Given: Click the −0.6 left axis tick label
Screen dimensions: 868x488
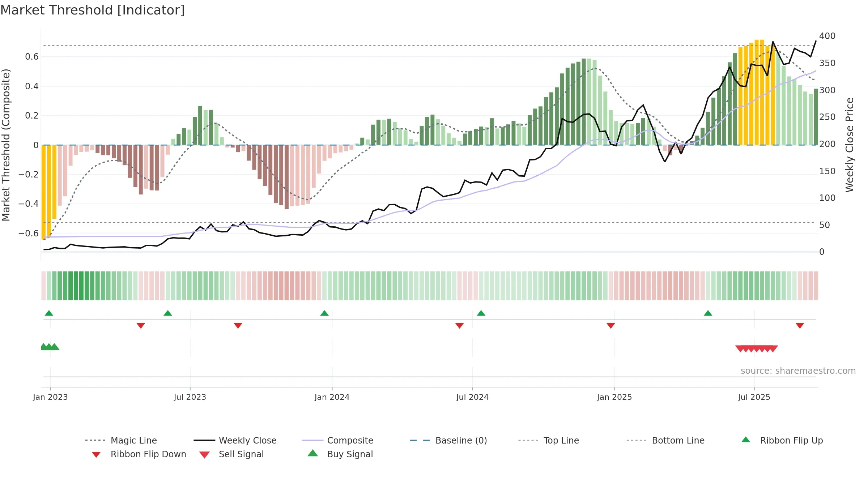Looking at the screenshot, I should coord(29,234).
